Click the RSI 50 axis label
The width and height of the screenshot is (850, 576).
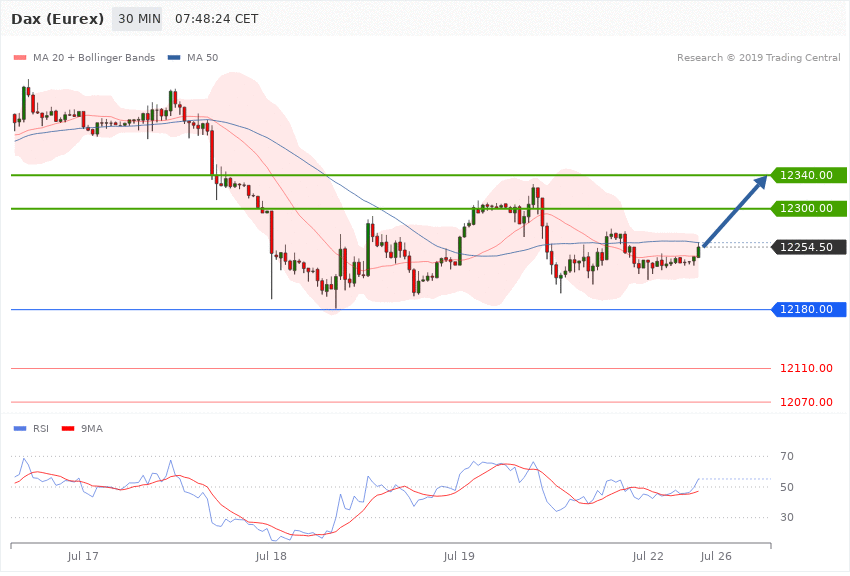point(787,487)
